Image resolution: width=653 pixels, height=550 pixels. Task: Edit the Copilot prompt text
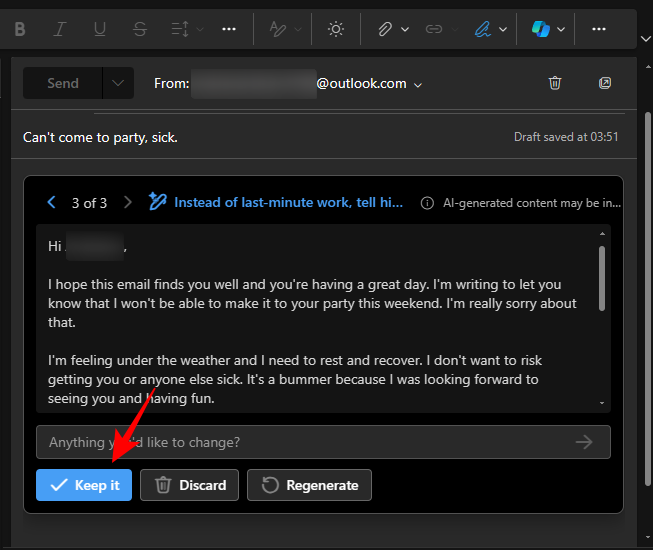[x=289, y=202]
